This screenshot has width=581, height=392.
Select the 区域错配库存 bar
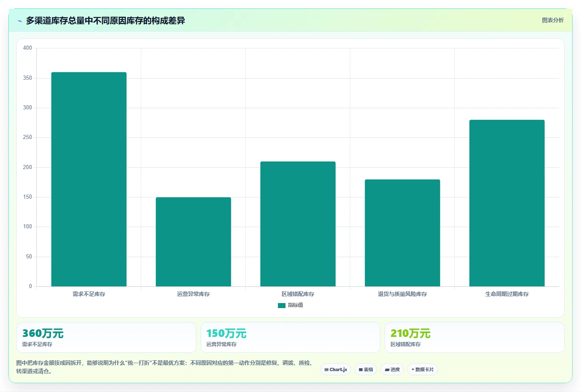click(x=298, y=224)
